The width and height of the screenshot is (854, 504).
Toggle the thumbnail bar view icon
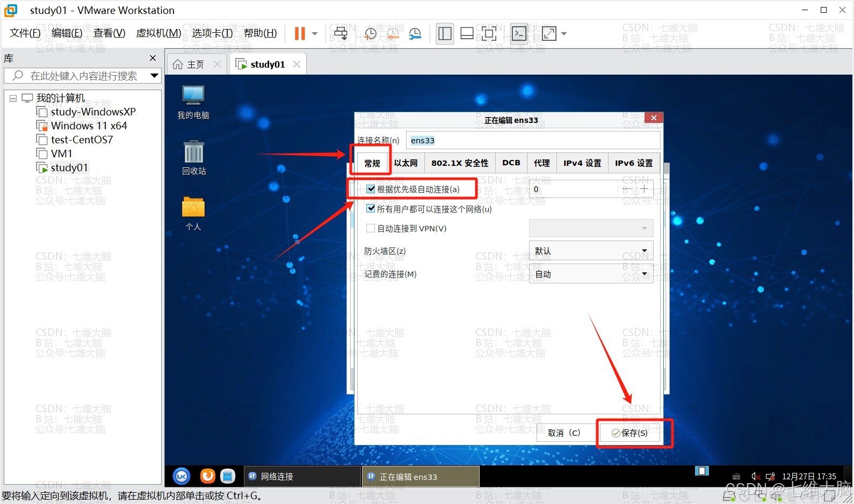click(x=467, y=33)
